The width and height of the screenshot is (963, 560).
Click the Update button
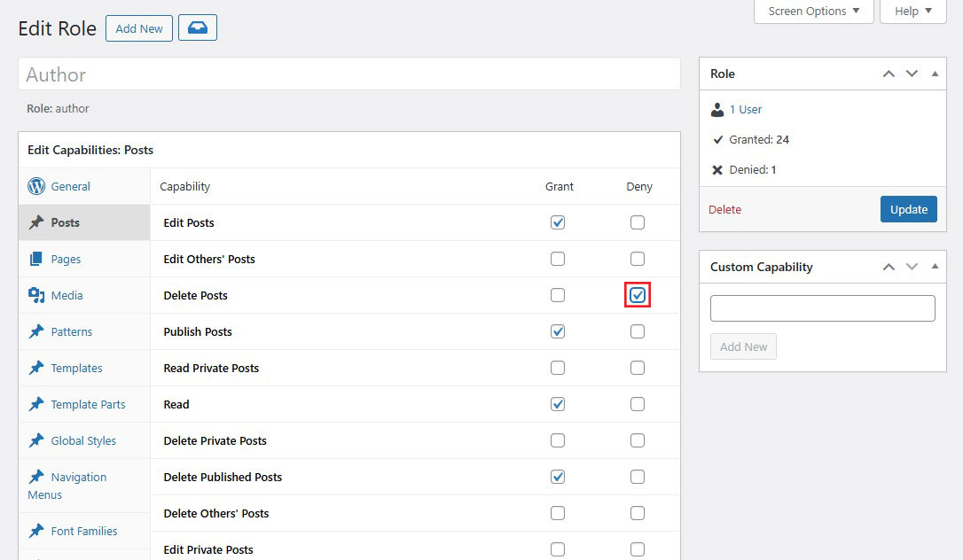908,209
